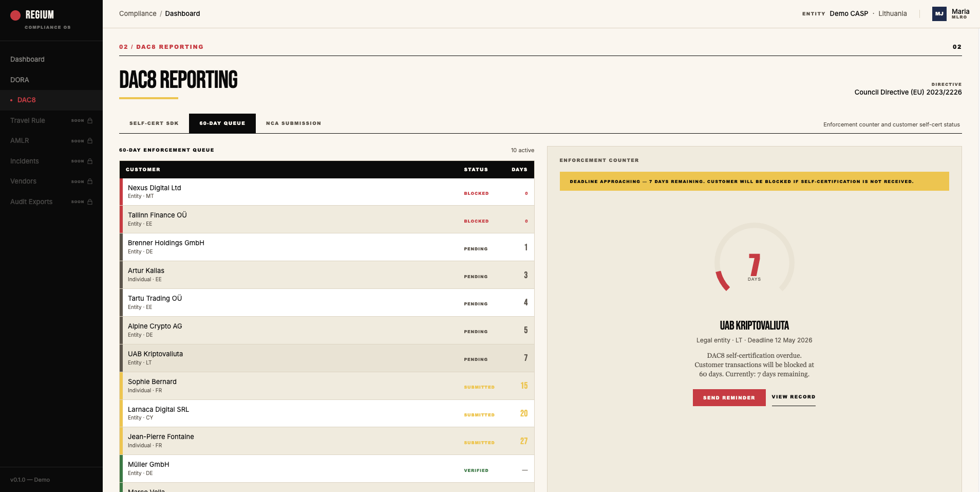The height and width of the screenshot is (492, 980).
Task: Click Dashboard in the breadcrumb
Action: [x=182, y=13]
